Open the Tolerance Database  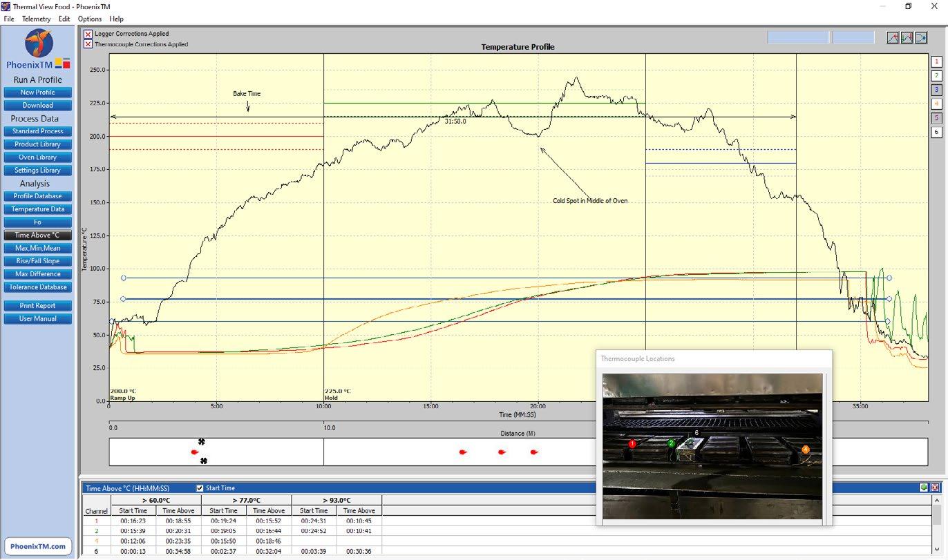37,287
